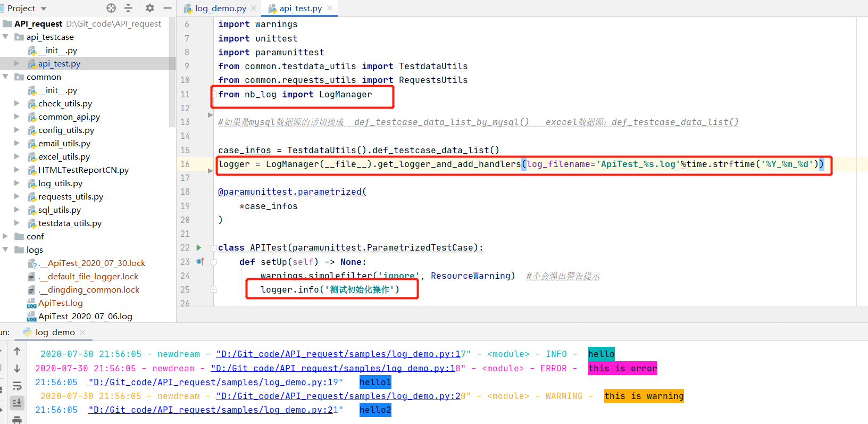Open log_demo.py:18 link in console
This screenshot has width=868, height=424.
tap(333, 368)
